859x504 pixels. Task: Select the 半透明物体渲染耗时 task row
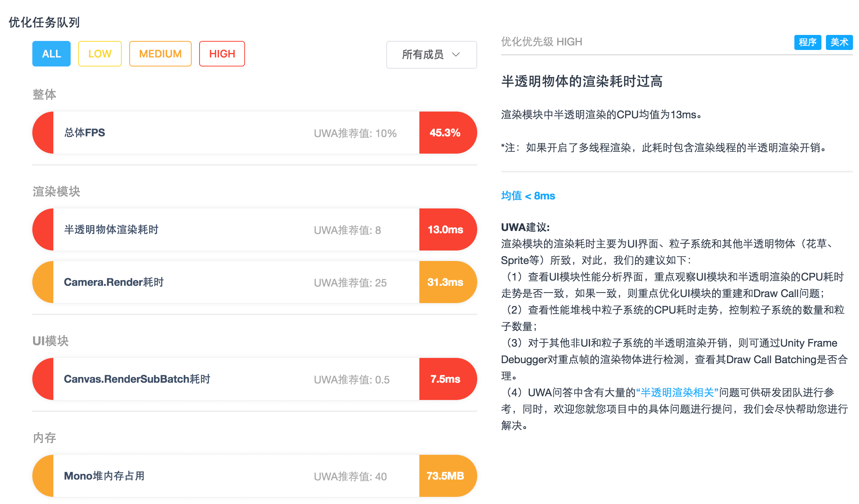coord(255,229)
